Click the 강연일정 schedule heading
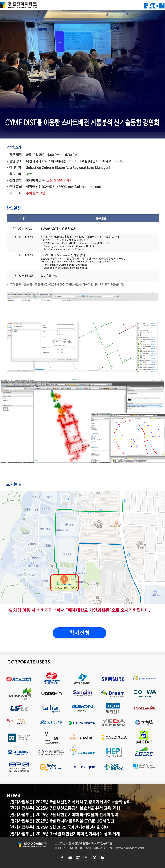This screenshot has width=165, height=868. coord(14,208)
